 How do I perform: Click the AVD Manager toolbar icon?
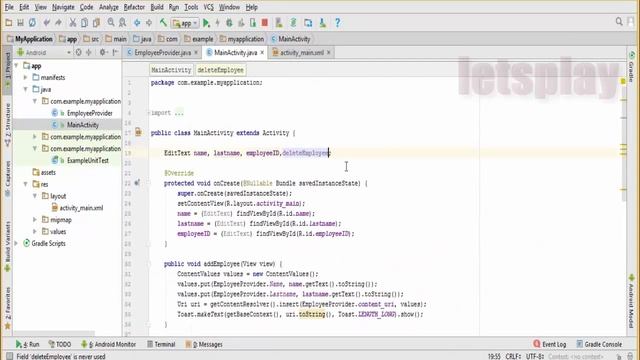tap(279, 23)
